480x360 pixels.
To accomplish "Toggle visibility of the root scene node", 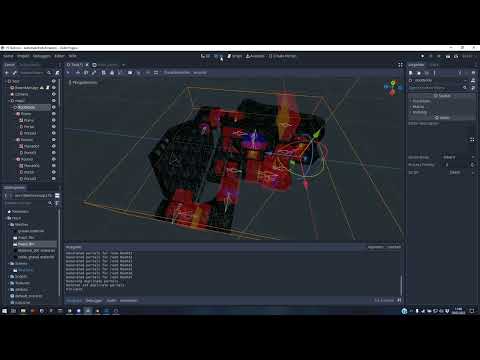I will [x=54, y=81].
